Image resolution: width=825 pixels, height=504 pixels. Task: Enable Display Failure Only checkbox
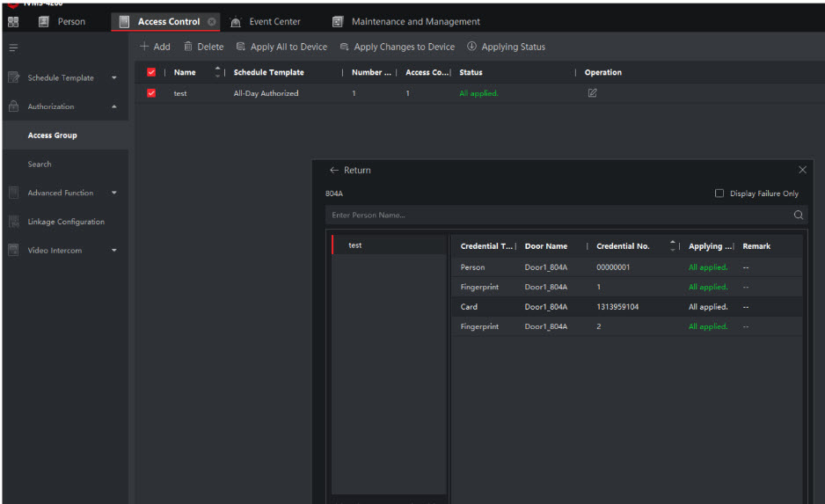coord(719,194)
